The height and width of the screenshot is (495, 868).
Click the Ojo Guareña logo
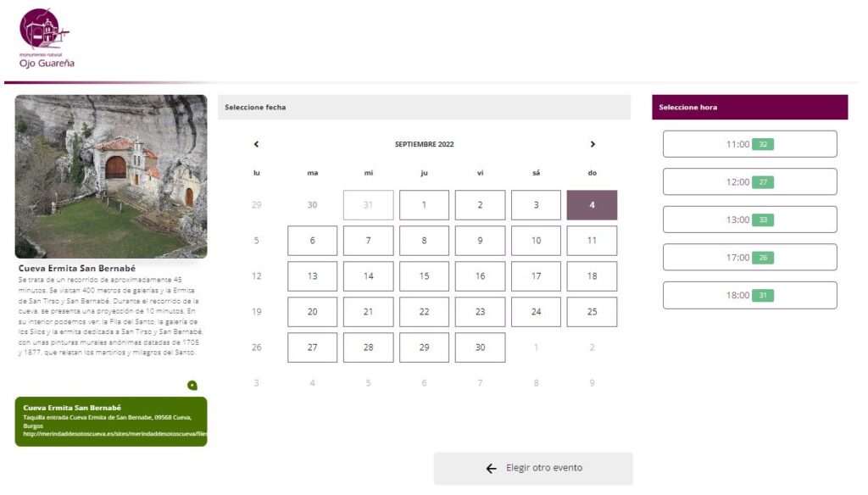pyautogui.click(x=44, y=38)
